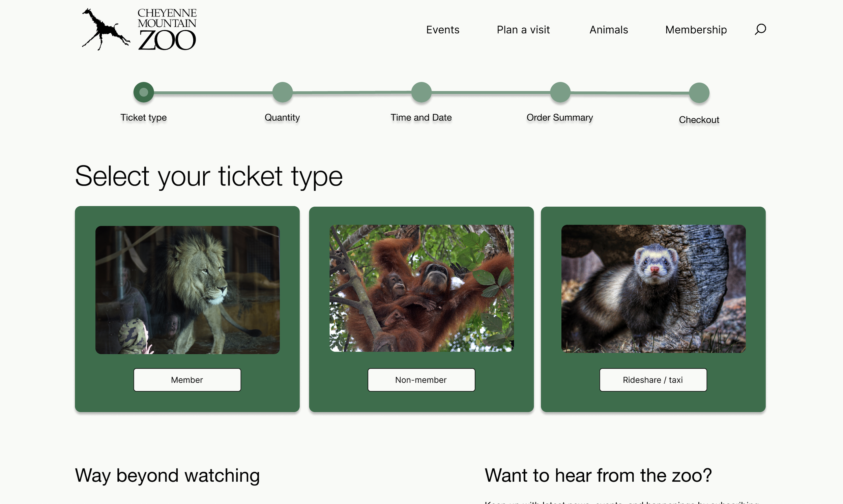
Task: Open the Membership navigation link
Action: click(696, 30)
